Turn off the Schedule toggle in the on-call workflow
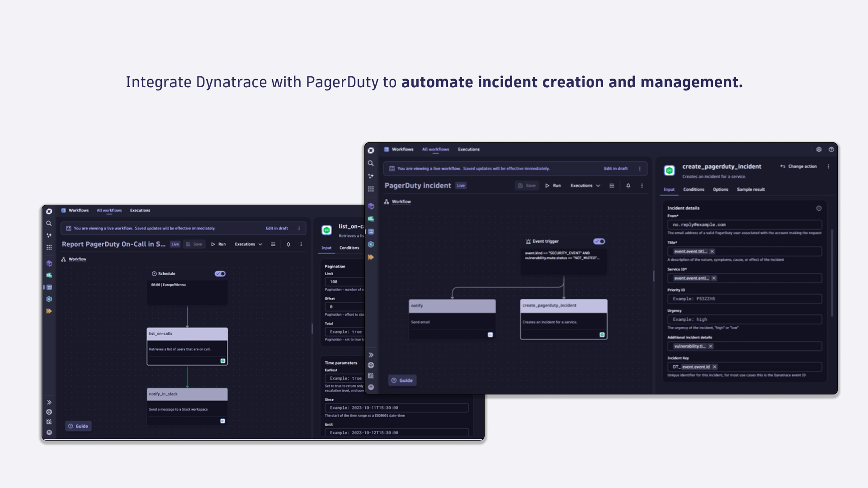 [x=220, y=273]
